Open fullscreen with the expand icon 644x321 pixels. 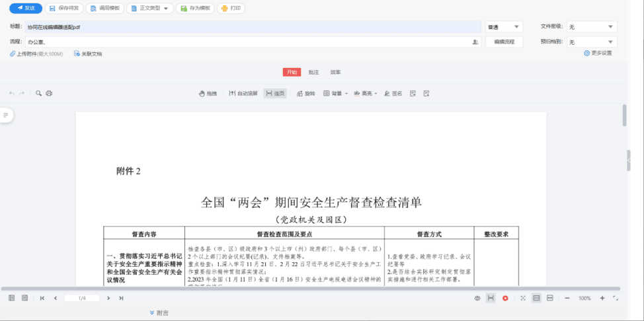[x=616, y=299]
